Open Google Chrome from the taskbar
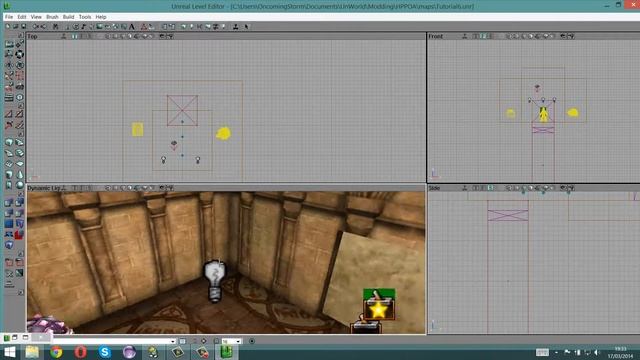The height and width of the screenshot is (360, 640). point(56,352)
